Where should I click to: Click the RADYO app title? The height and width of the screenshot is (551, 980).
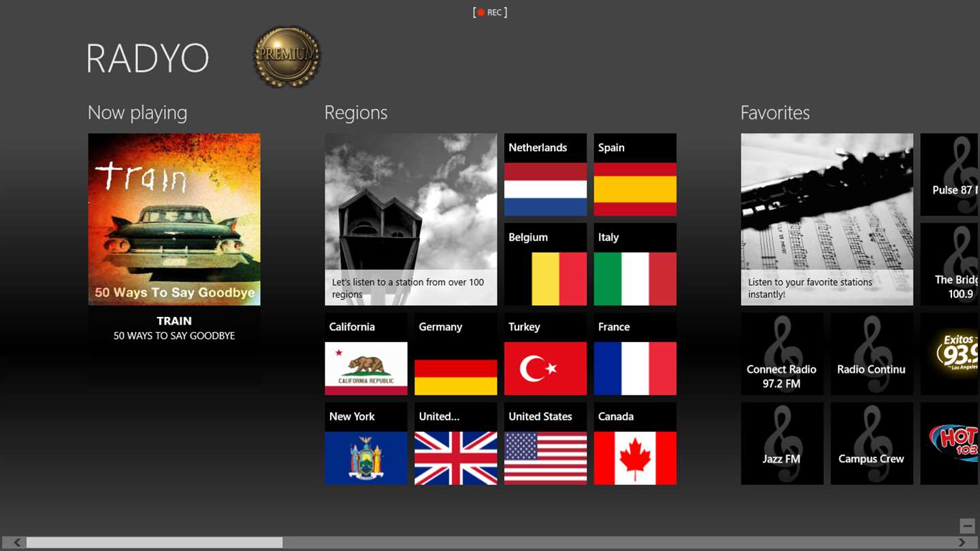(148, 59)
